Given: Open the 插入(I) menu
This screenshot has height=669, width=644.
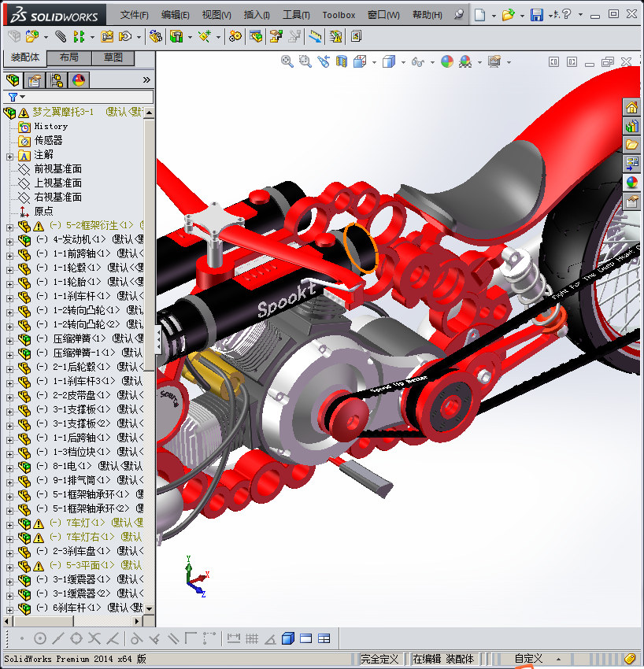Looking at the screenshot, I should click(x=257, y=15).
